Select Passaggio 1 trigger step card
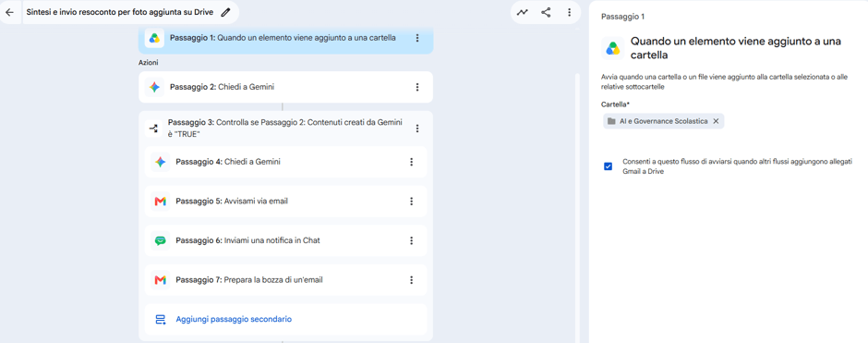 [x=285, y=40]
